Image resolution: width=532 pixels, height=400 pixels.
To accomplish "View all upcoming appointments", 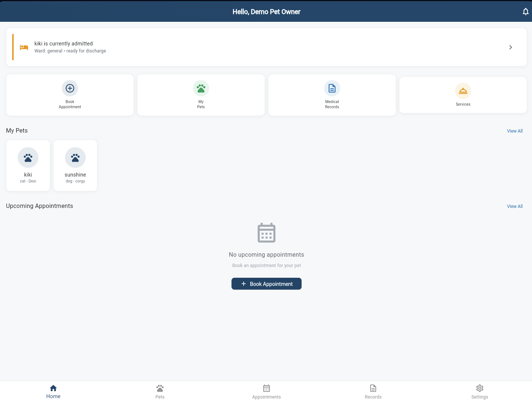I will [x=515, y=206].
